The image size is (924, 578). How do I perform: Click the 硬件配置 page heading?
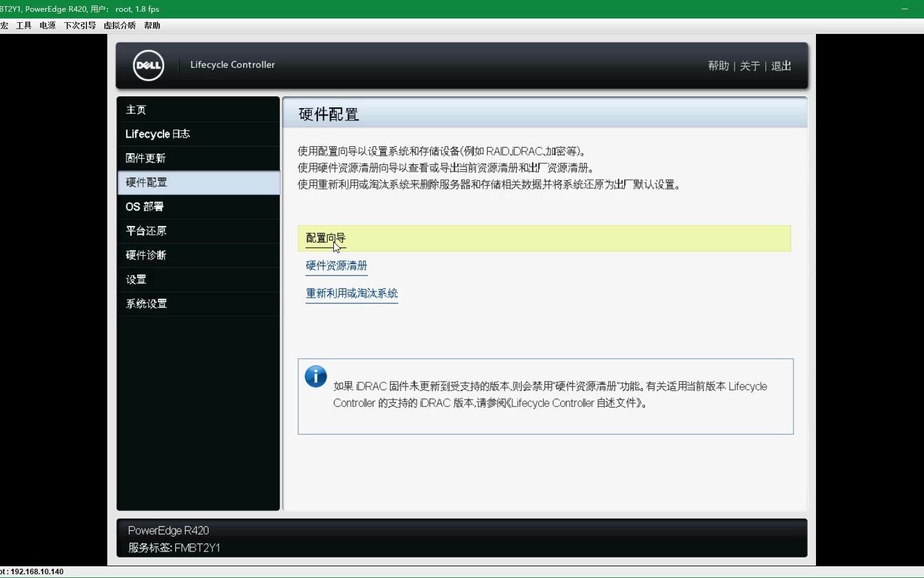[x=328, y=114]
